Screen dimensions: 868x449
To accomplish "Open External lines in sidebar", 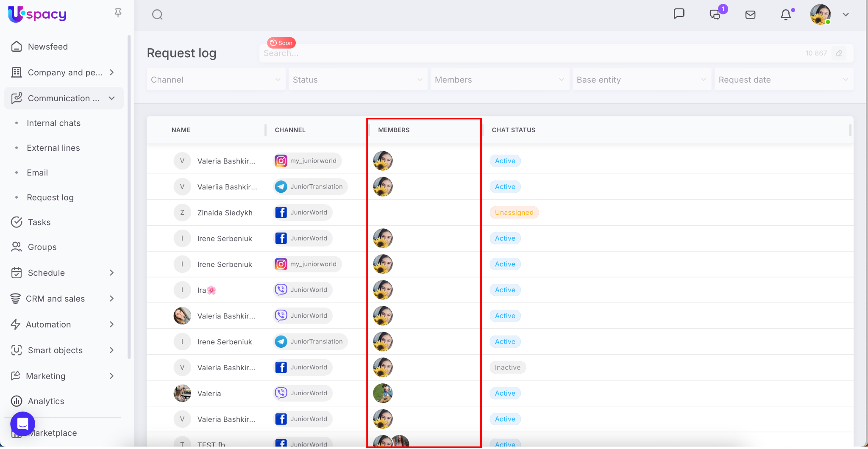I will coord(53,148).
